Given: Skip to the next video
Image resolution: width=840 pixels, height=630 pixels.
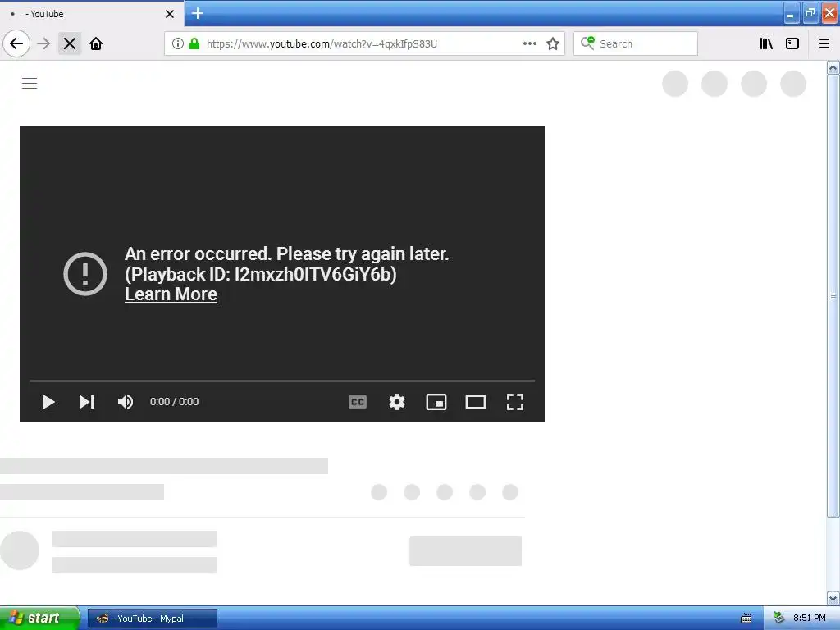Looking at the screenshot, I should (87, 402).
